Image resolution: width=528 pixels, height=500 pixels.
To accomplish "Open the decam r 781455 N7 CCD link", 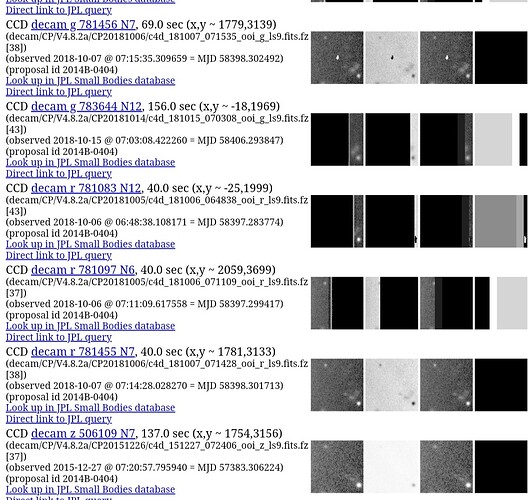I will pos(83,352).
